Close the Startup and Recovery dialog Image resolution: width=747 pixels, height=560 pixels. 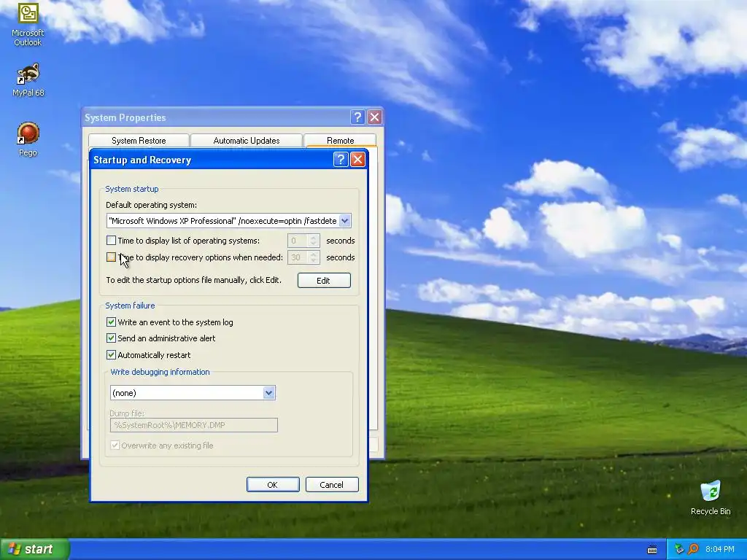click(357, 160)
